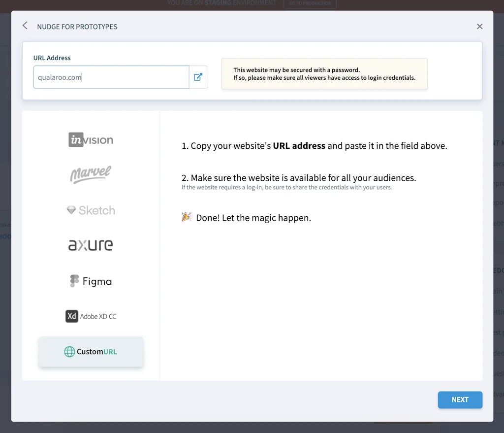This screenshot has height=433, width=504.
Task: Click the green globe icon beside CustomURL
Action: click(68, 352)
